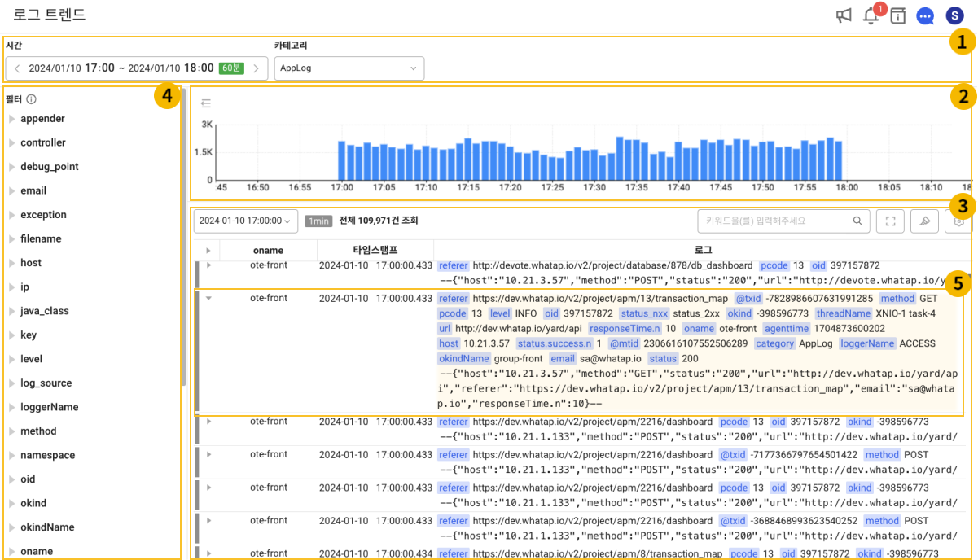
Task: Click the oname column header
Action: click(x=268, y=250)
